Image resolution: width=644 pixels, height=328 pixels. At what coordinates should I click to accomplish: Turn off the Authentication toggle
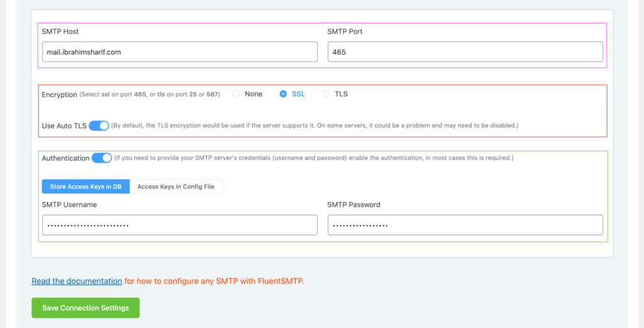(101, 158)
